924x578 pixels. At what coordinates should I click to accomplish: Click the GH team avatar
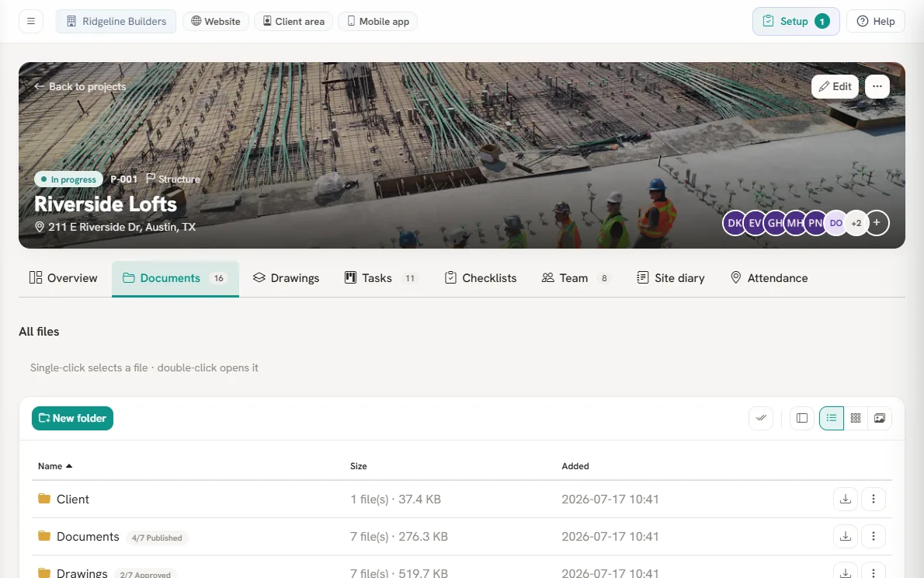coord(775,223)
